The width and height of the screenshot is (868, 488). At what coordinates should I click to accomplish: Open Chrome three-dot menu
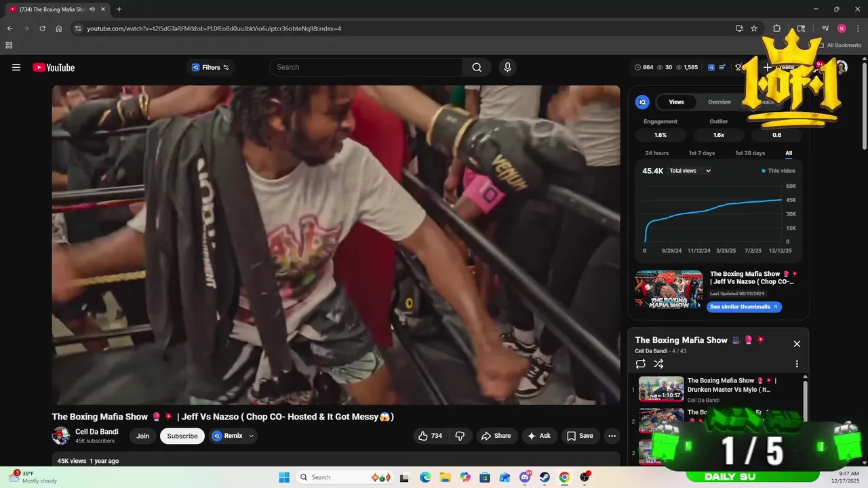coord(858,28)
